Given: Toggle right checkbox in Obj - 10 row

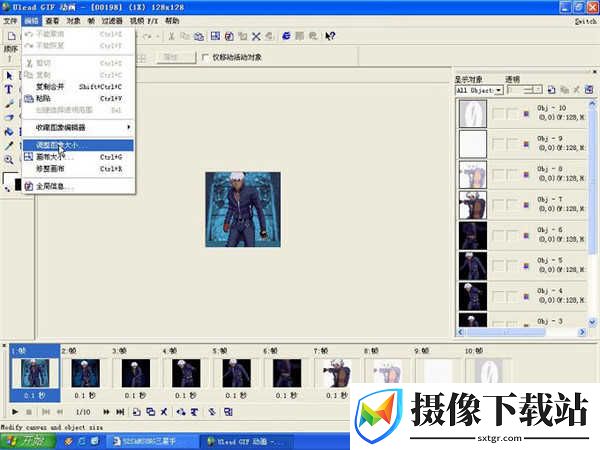Looking at the screenshot, I should (x=512, y=114).
